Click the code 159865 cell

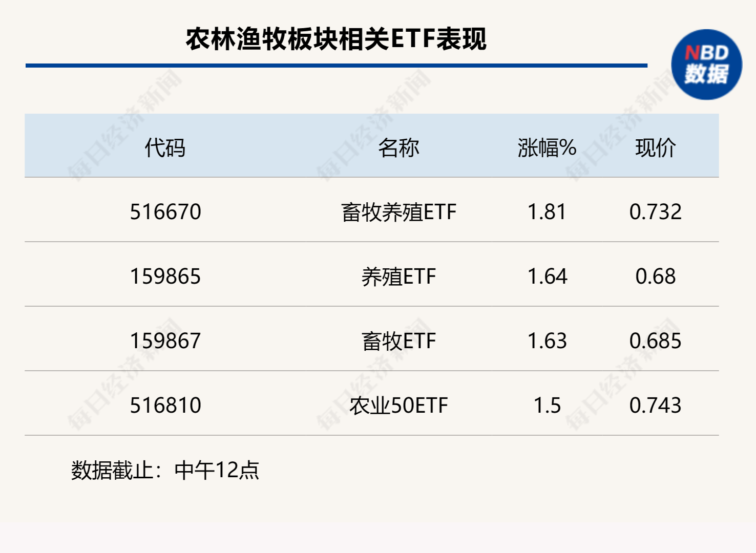165,276
